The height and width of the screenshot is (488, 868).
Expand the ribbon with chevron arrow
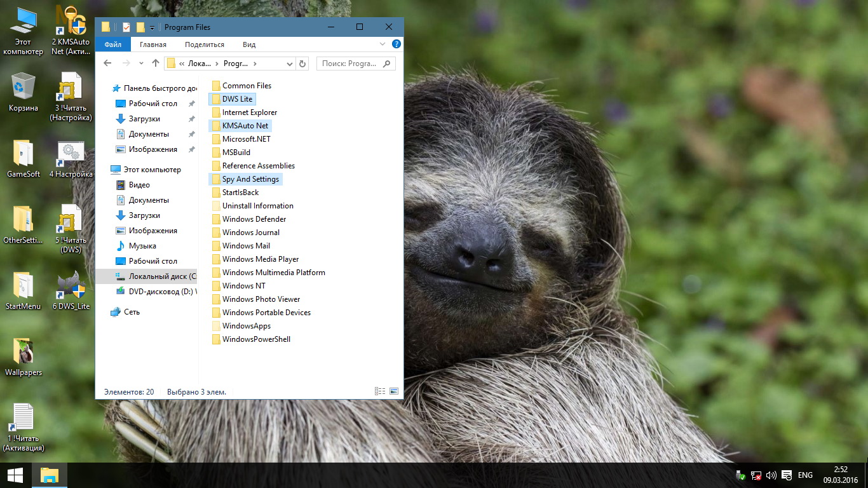tap(383, 44)
